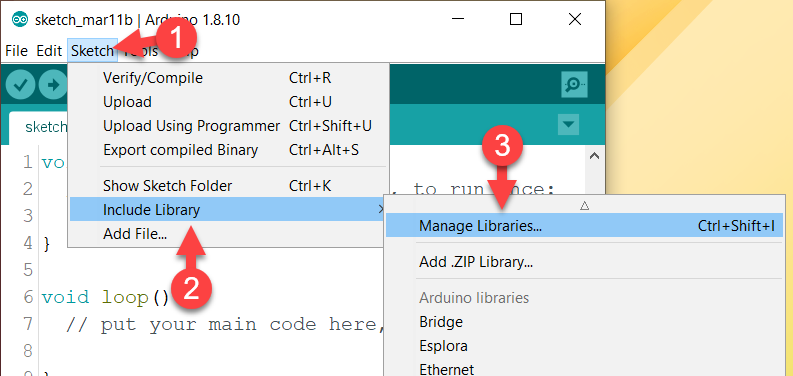Click the editor scrollbar up arrow
Image resolution: width=793 pixels, height=376 pixels.
coord(595,156)
